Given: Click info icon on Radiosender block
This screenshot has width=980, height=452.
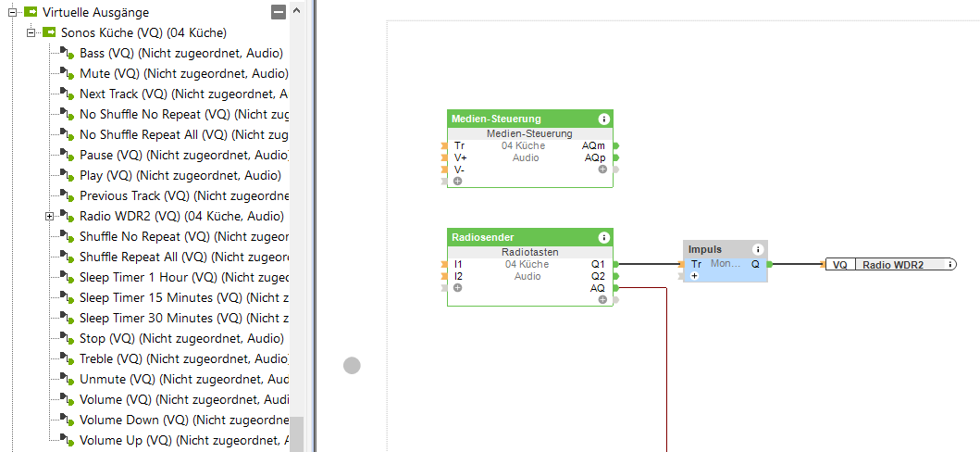Looking at the screenshot, I should [604, 238].
